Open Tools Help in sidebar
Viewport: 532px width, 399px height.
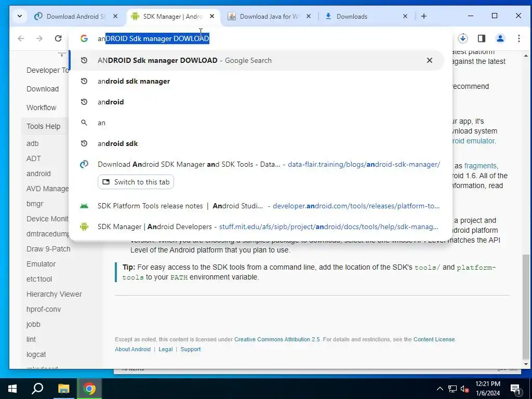pos(44,126)
